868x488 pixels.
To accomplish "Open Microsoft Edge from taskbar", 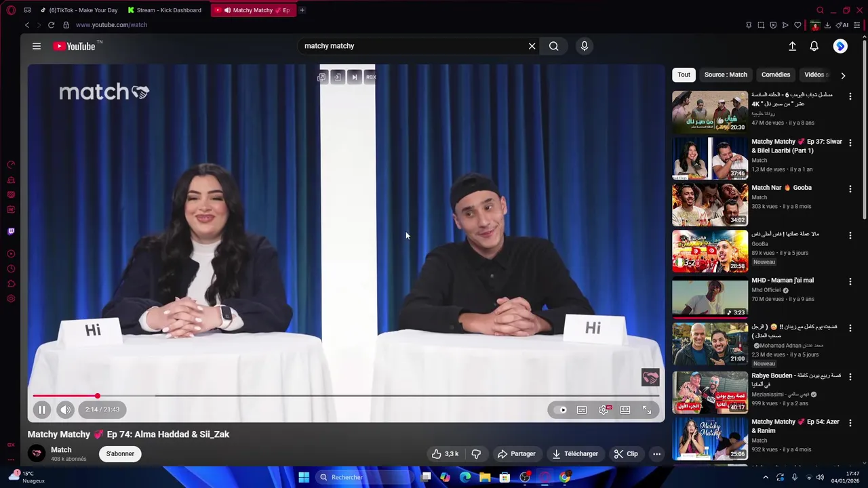I will [465, 477].
